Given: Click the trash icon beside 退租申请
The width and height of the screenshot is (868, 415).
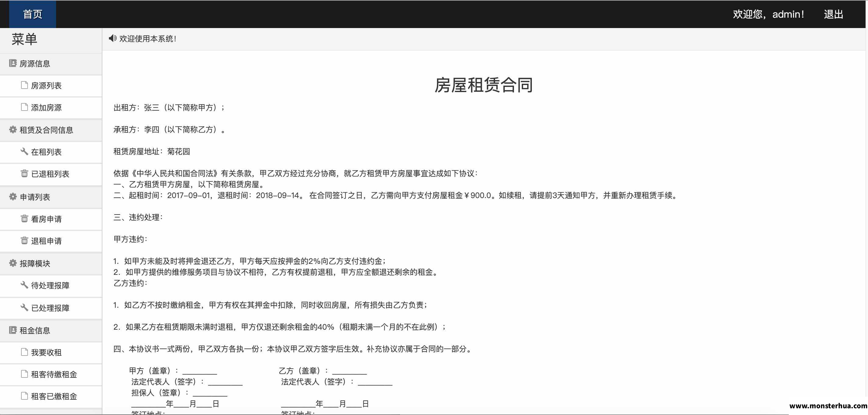Looking at the screenshot, I should tap(24, 240).
